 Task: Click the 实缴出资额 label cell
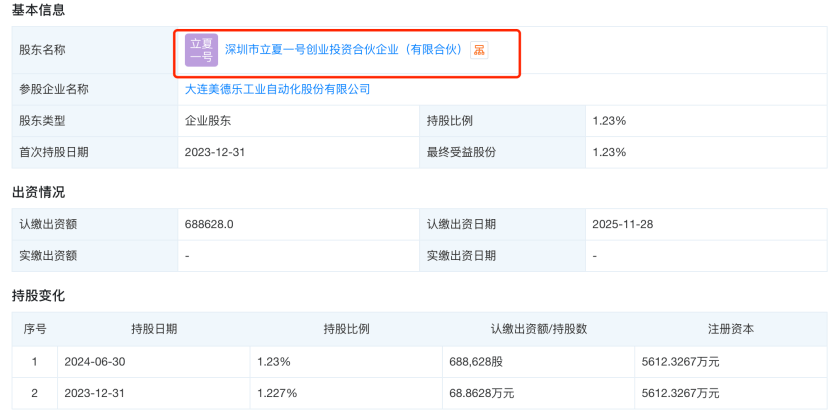point(95,256)
